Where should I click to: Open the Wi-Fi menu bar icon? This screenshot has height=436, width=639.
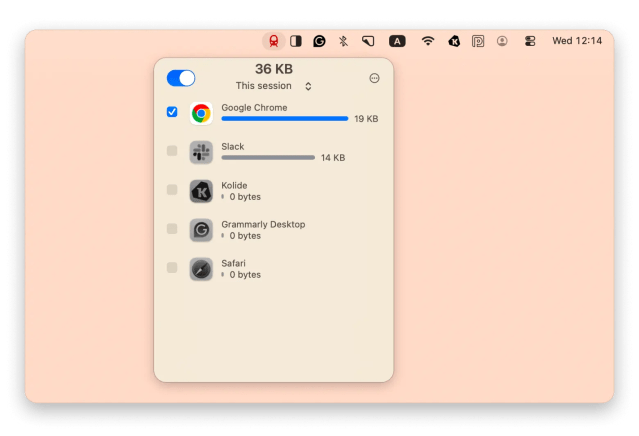(x=427, y=41)
